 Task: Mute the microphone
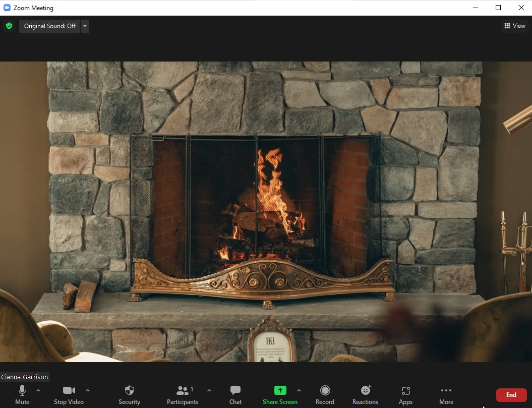point(22,393)
